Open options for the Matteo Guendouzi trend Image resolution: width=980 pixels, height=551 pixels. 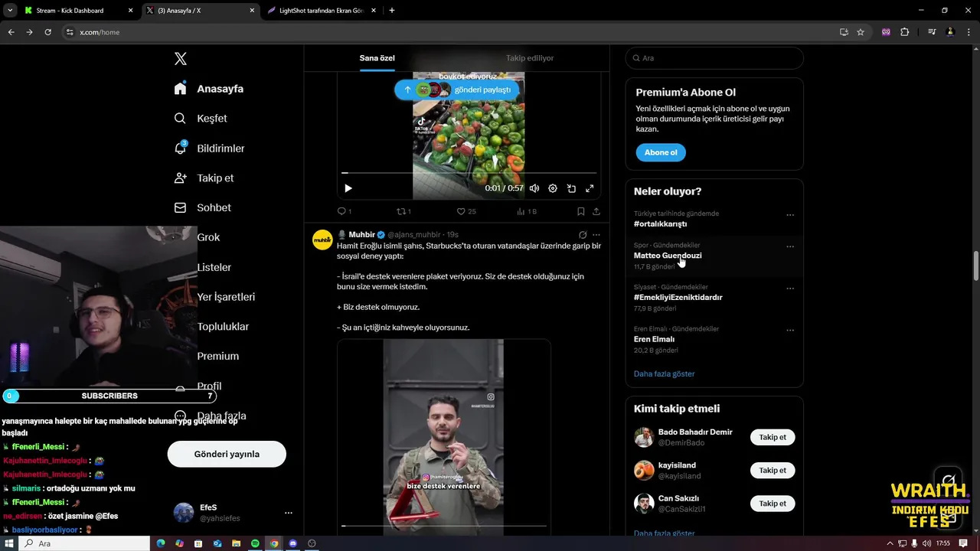pos(790,246)
